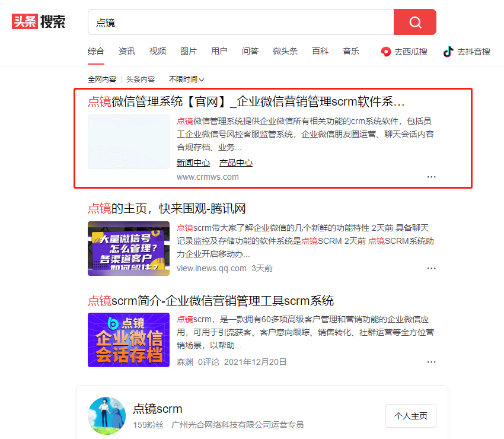Click the 点镜scrm user avatar
This screenshot has width=504, height=439.
coord(107,415)
